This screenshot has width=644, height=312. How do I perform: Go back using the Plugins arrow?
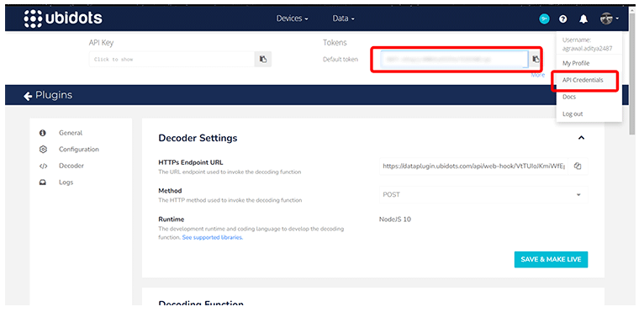(28, 96)
